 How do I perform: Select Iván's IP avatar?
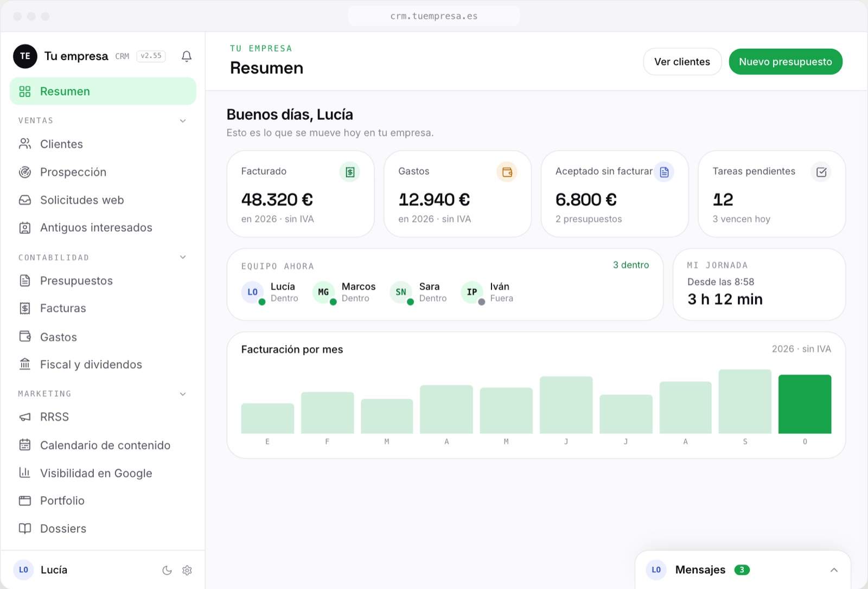pyautogui.click(x=472, y=292)
